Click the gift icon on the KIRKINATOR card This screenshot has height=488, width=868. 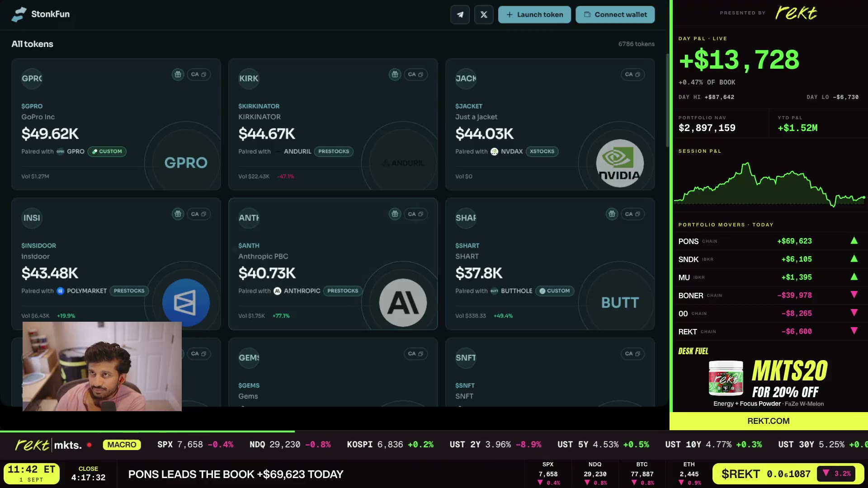395,75
